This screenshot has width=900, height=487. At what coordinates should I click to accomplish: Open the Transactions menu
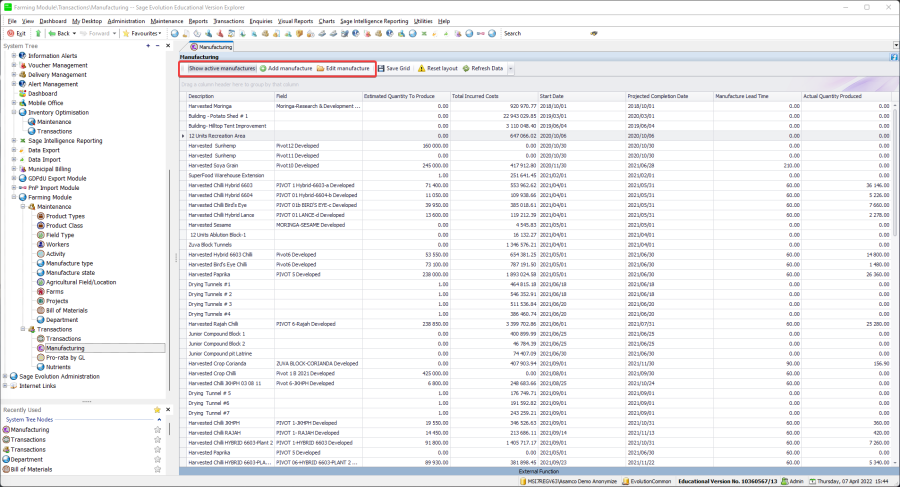tap(227, 20)
